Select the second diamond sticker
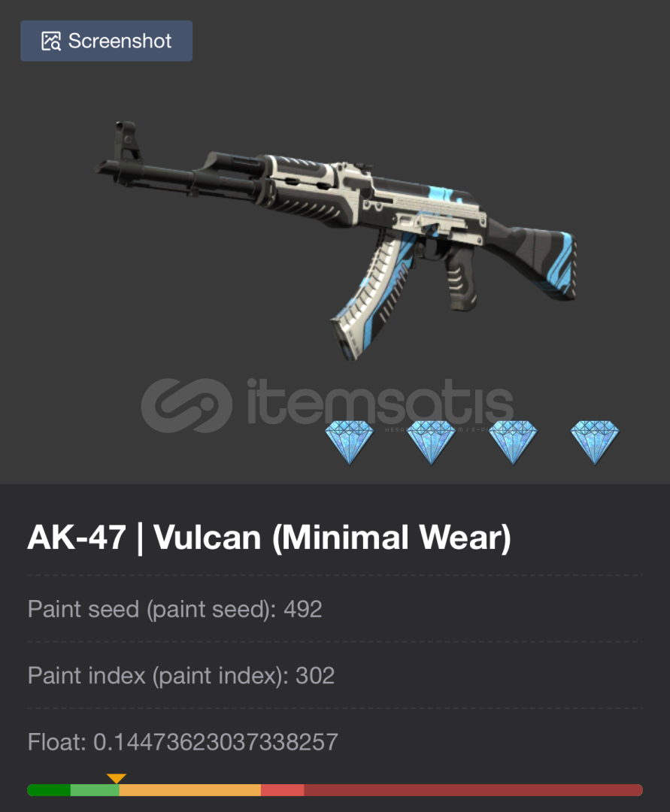This screenshot has width=670, height=812. tap(432, 442)
